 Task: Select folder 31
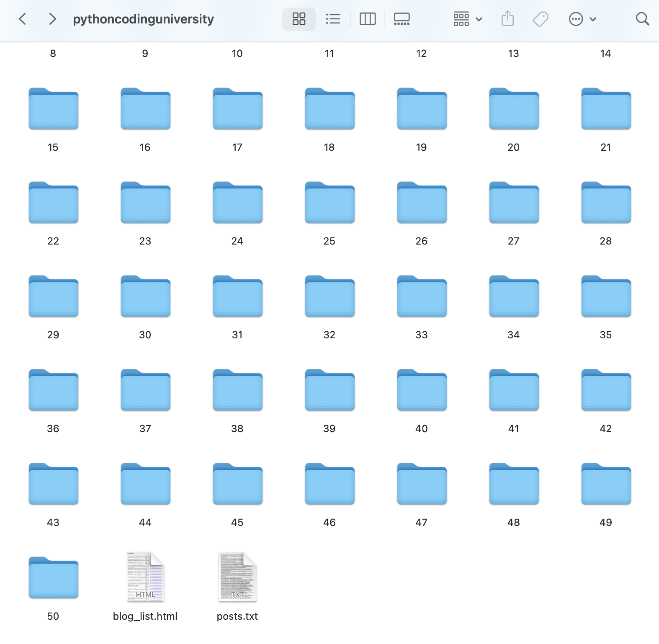238,296
